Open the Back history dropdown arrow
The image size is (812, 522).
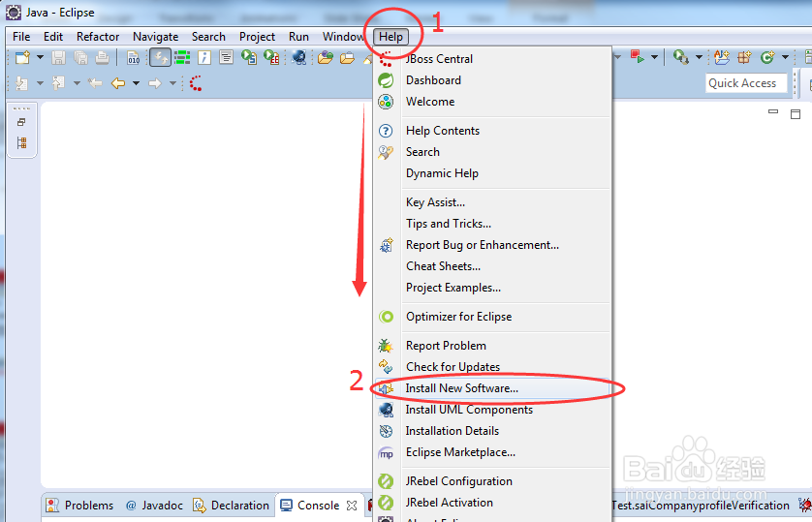(x=137, y=83)
